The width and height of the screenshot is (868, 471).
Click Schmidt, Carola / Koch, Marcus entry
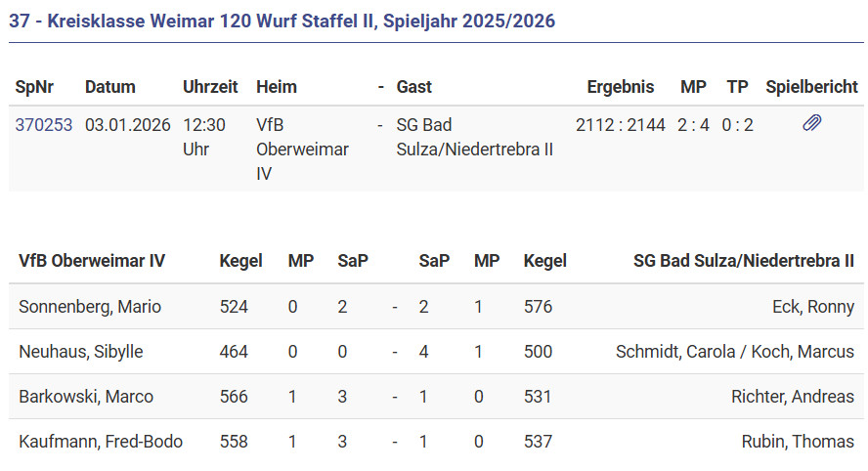click(x=734, y=352)
